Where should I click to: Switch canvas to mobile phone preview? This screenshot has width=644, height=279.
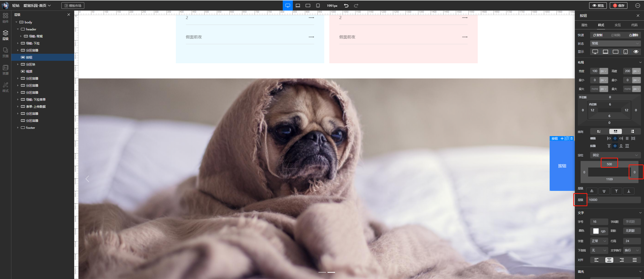(x=318, y=6)
